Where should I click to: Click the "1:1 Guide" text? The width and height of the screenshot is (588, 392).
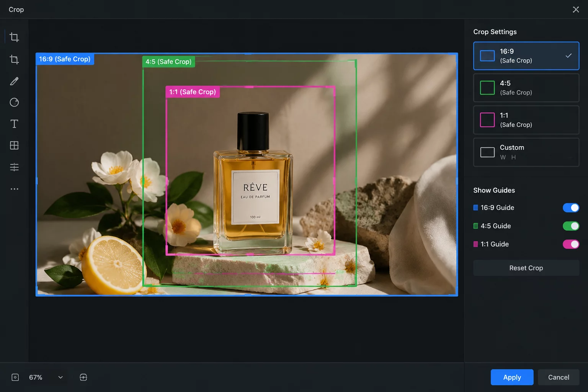[x=495, y=244]
